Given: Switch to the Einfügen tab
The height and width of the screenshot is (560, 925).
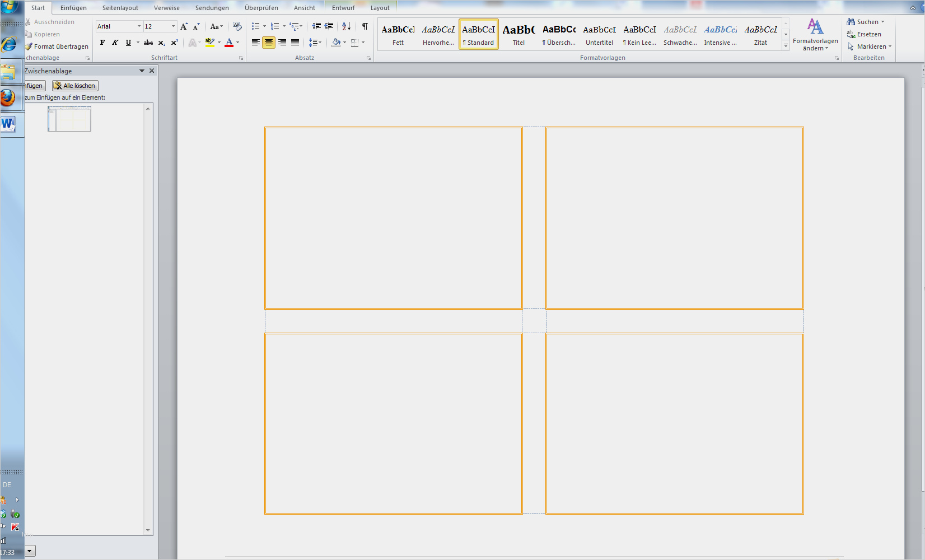Looking at the screenshot, I should click(x=73, y=8).
